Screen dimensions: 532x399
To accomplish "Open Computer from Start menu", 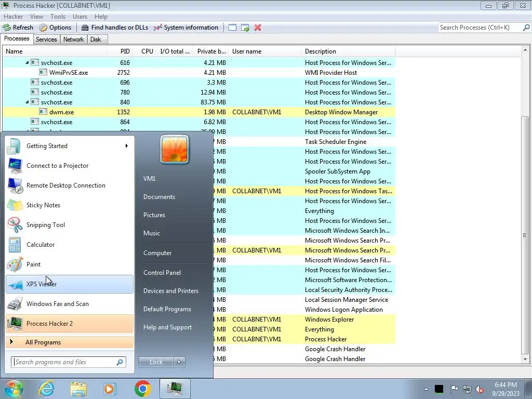I will tap(157, 253).
